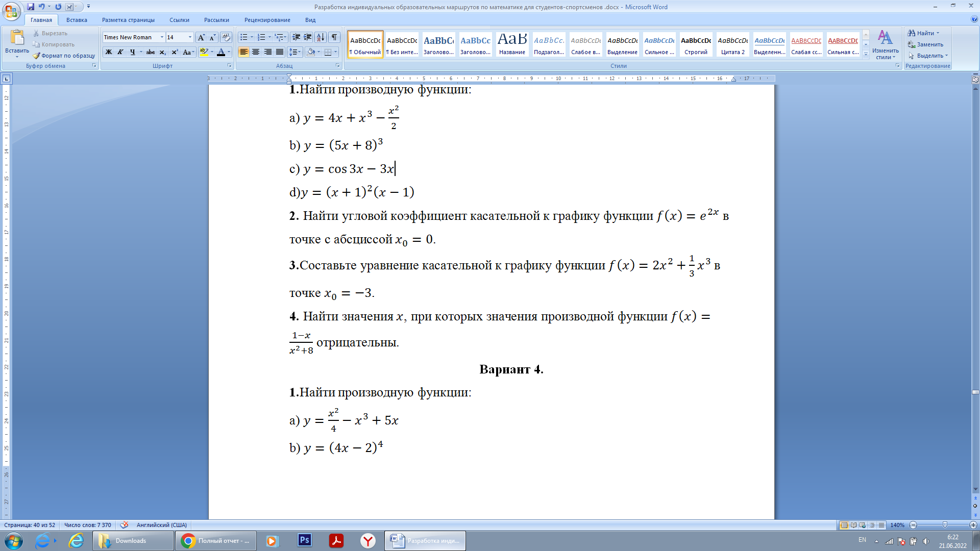Click the Заменить (Replace) button
Image resolution: width=980 pixels, height=551 pixels.
pyautogui.click(x=925, y=44)
